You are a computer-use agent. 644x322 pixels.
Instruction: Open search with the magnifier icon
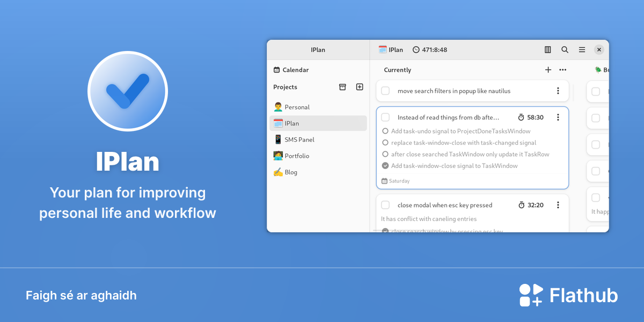[x=565, y=49]
